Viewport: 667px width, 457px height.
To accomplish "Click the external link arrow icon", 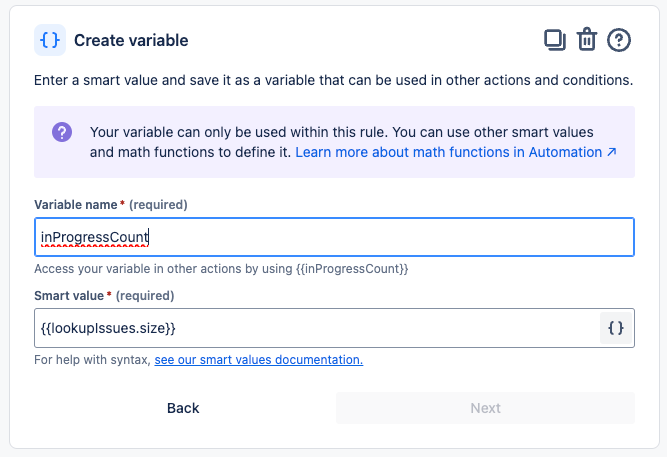I will (x=611, y=153).
